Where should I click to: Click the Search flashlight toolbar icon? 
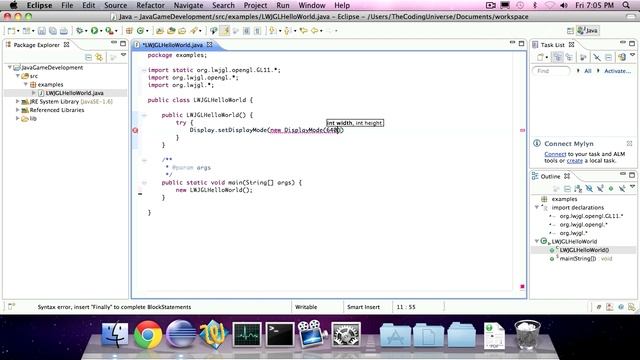[x=194, y=31]
